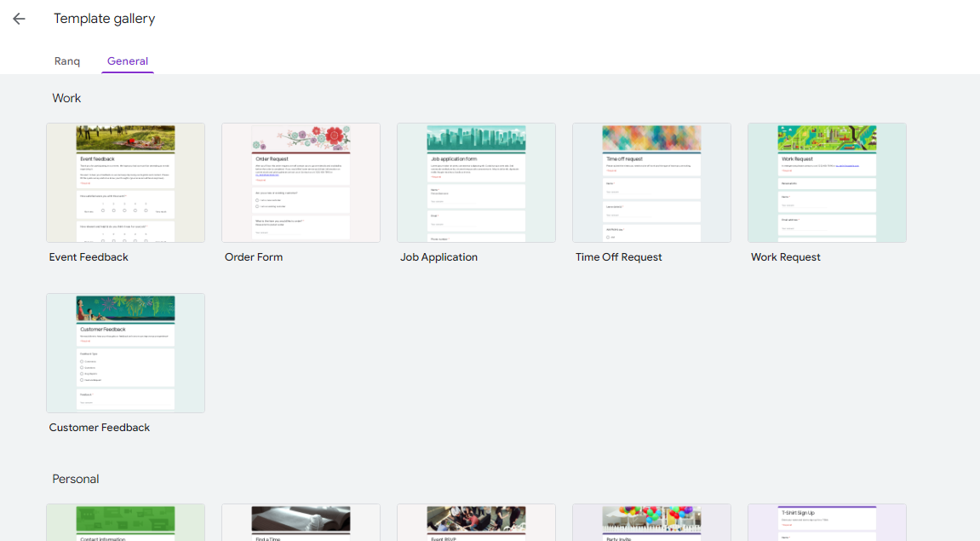
Task: Open the Party Invite template thumbnail
Action: 652,523
